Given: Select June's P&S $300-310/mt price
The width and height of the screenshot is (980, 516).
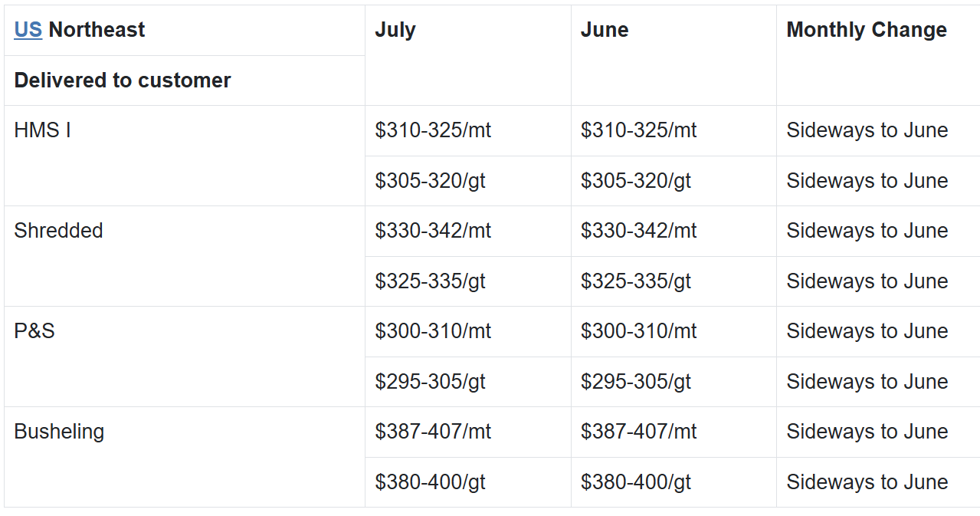Looking at the screenshot, I should tap(638, 331).
